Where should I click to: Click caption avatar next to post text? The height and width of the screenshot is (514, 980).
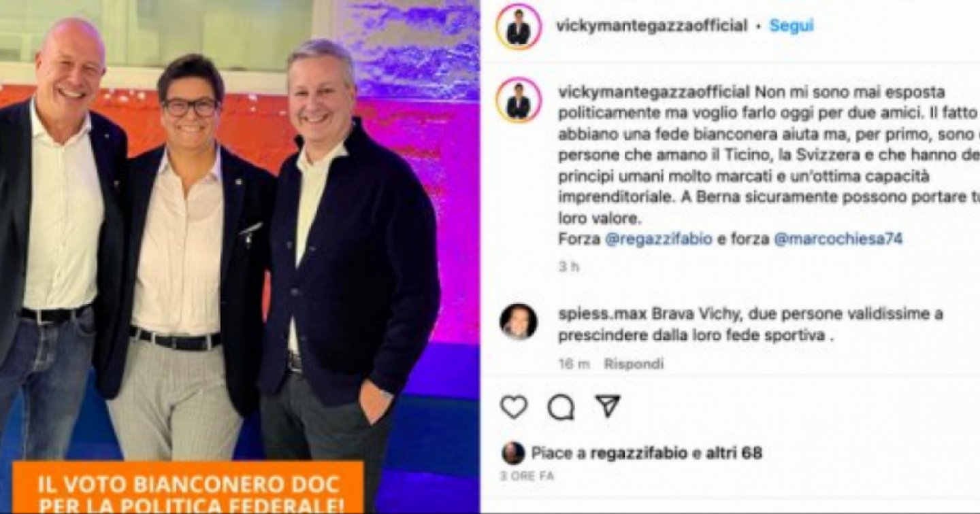point(519,100)
